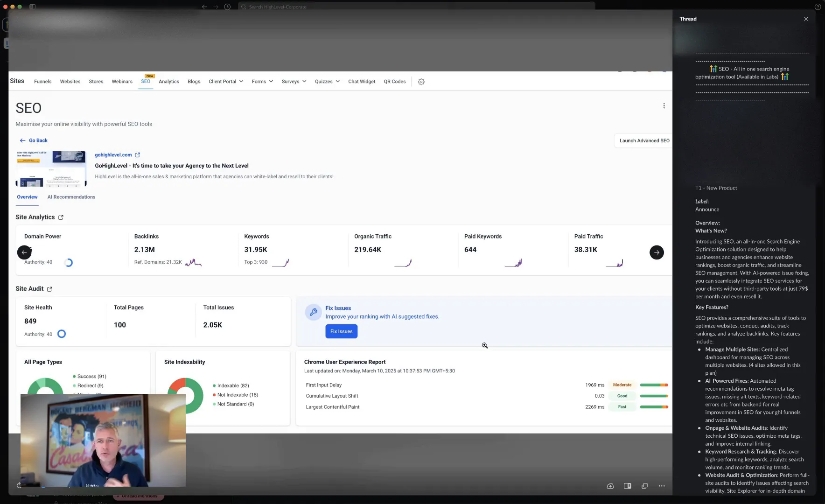This screenshot has width=825, height=504.
Task: Open the external link icon next to Site Analytics
Action: (x=61, y=217)
